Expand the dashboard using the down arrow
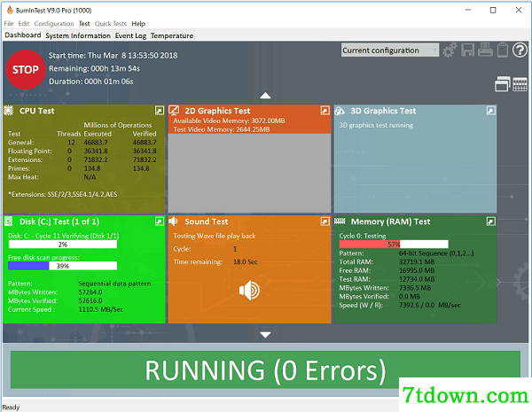 265,335
